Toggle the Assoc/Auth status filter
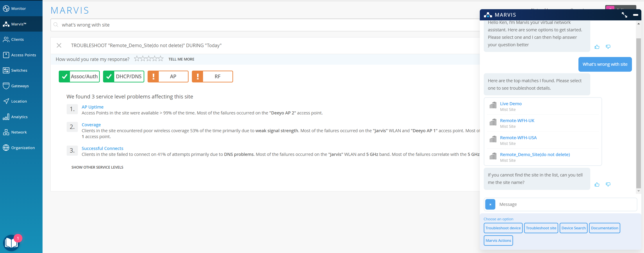Viewport: 644px width, 253px height. pyautogui.click(x=79, y=77)
